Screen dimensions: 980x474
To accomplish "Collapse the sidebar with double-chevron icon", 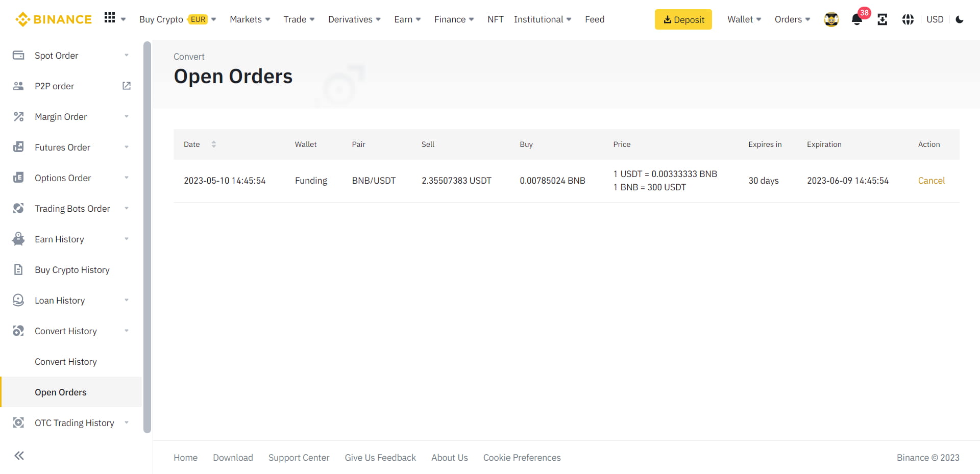I will click(19, 456).
